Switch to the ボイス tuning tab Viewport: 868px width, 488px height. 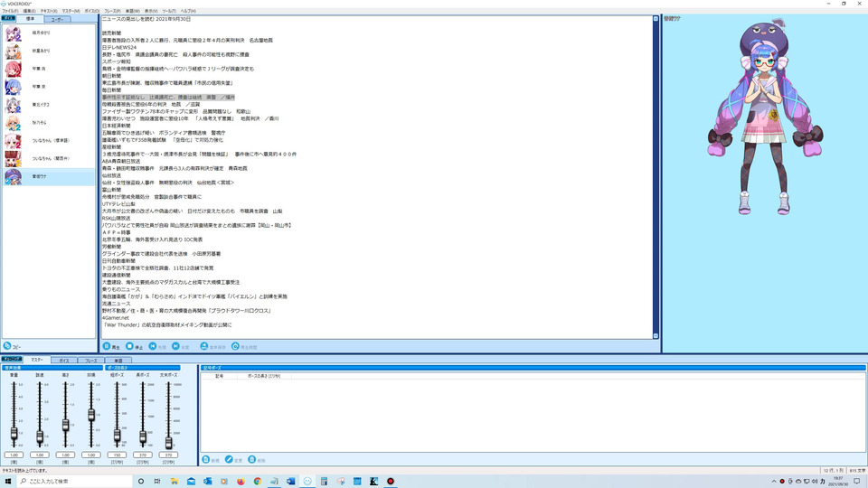click(x=64, y=361)
